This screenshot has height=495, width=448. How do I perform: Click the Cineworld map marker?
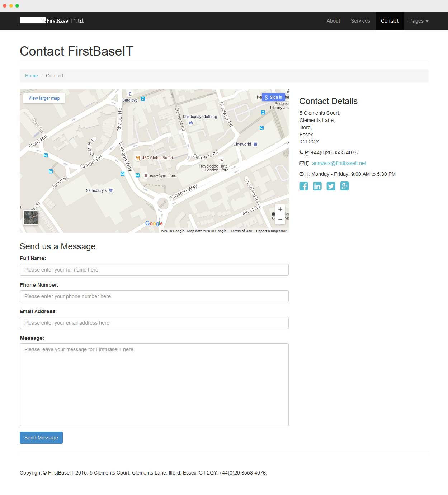pyautogui.click(x=255, y=144)
